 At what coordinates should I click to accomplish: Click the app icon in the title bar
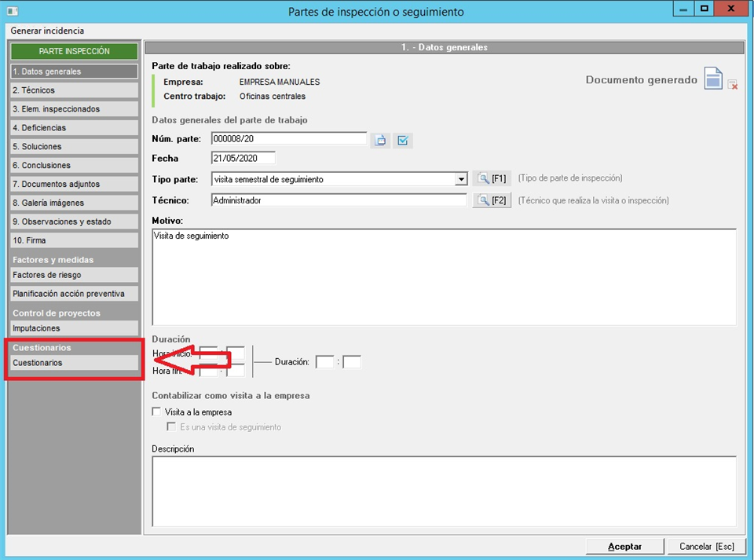click(11, 11)
